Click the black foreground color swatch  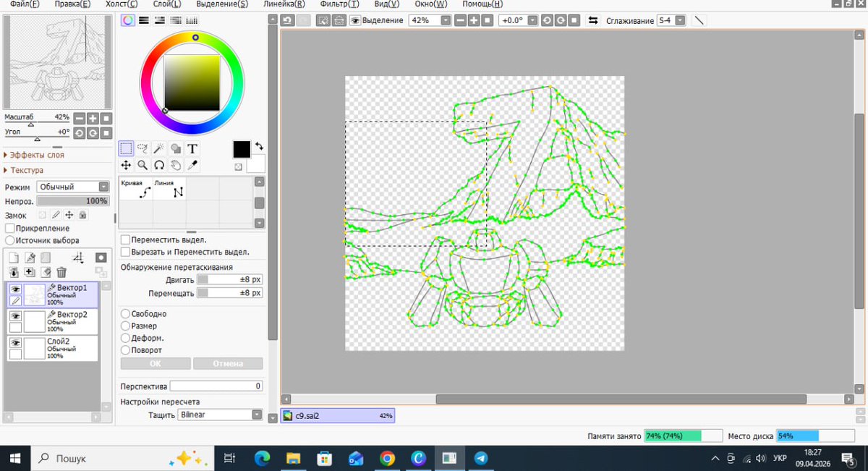tap(242, 149)
